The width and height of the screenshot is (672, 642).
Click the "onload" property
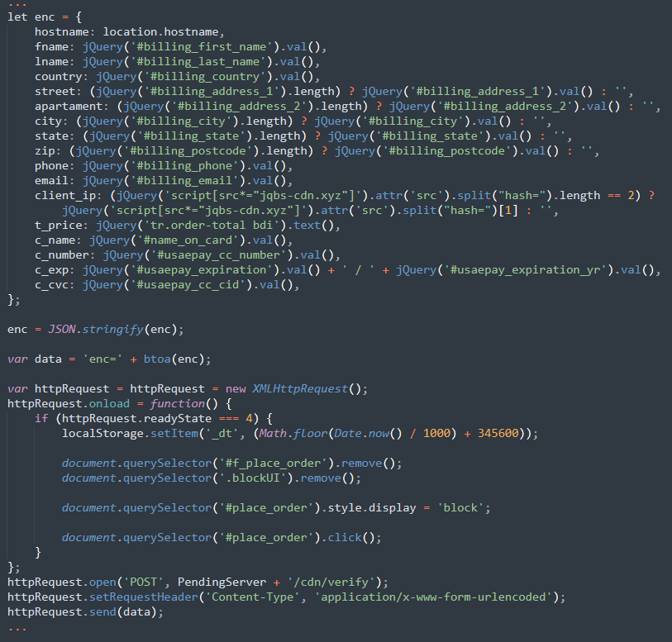click(x=109, y=404)
